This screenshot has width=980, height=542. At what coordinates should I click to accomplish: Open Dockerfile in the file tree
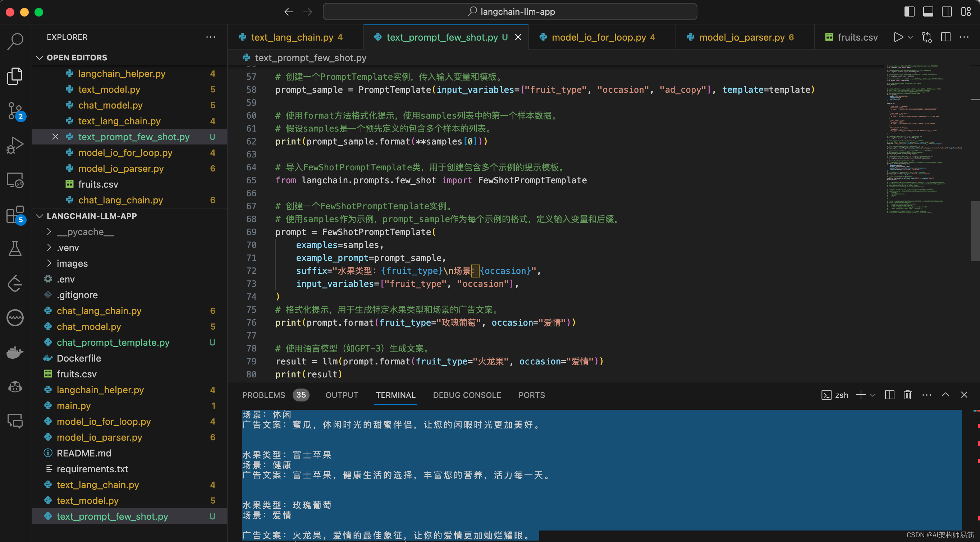[130, 358]
